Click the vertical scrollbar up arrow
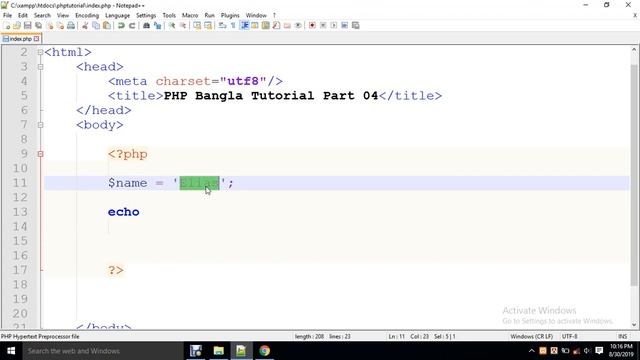The image size is (640, 360). coord(634,49)
